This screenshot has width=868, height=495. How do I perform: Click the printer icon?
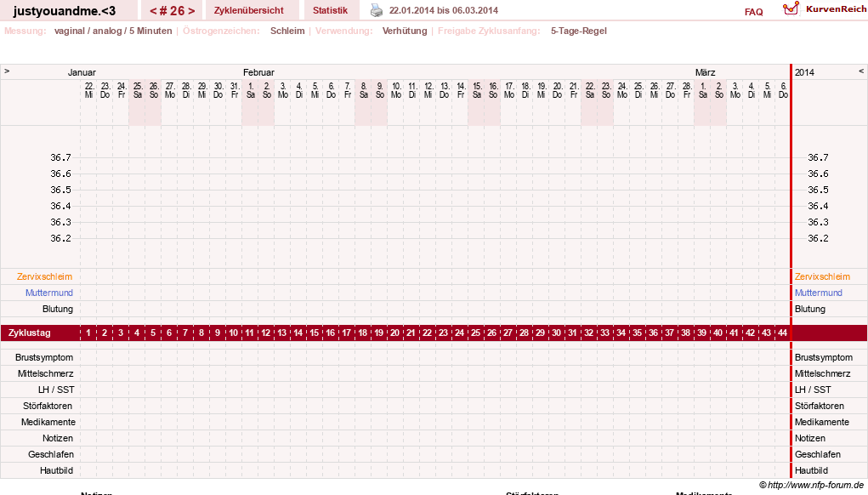[x=377, y=10]
